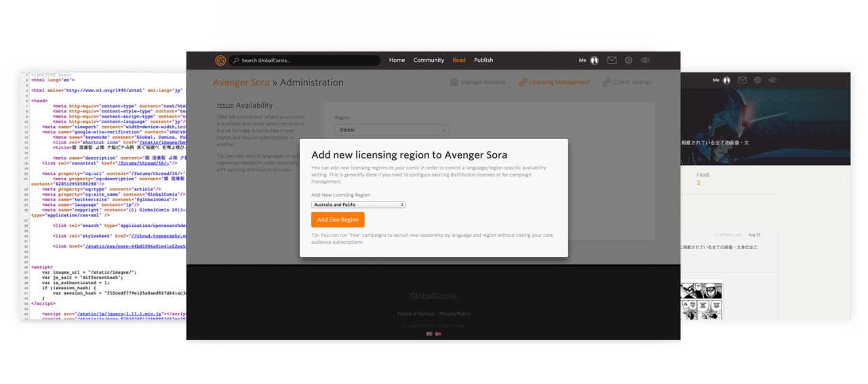868x384 pixels.
Task: Expand the Region dropdown showing Global
Action: (392, 130)
